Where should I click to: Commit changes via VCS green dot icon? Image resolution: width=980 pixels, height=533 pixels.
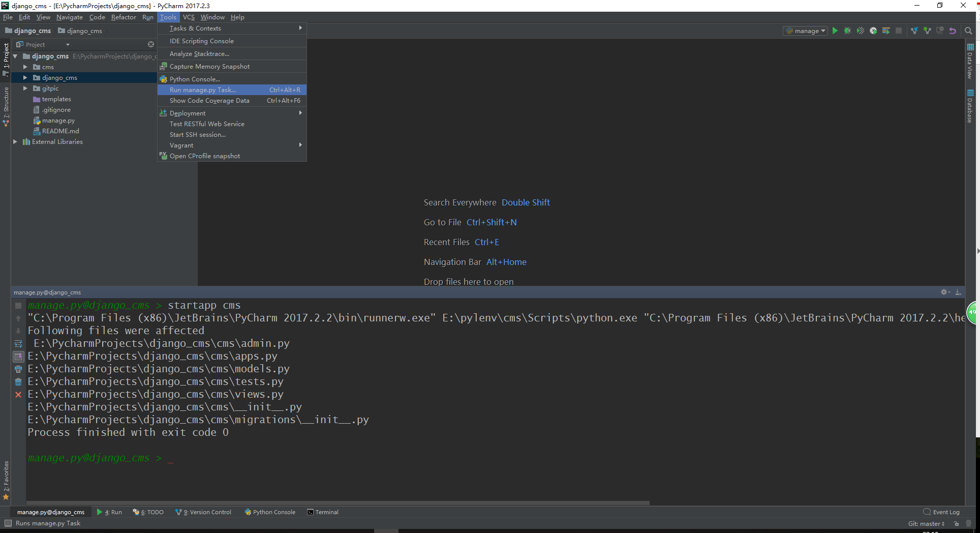click(x=927, y=31)
